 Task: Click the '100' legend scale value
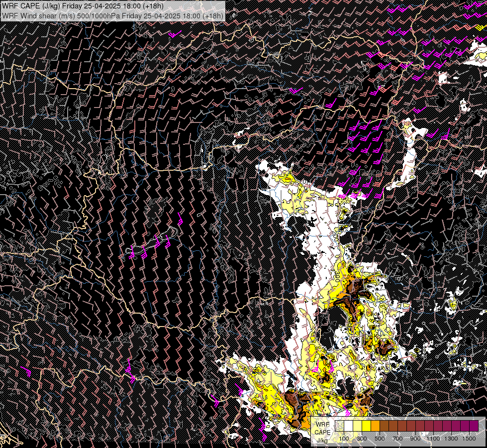coord(344,439)
